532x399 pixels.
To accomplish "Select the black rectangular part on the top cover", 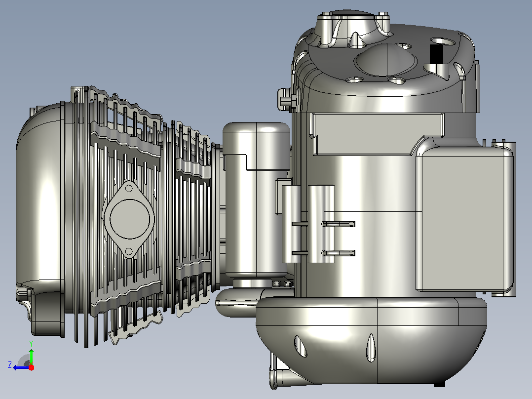I will pyautogui.click(x=436, y=54).
